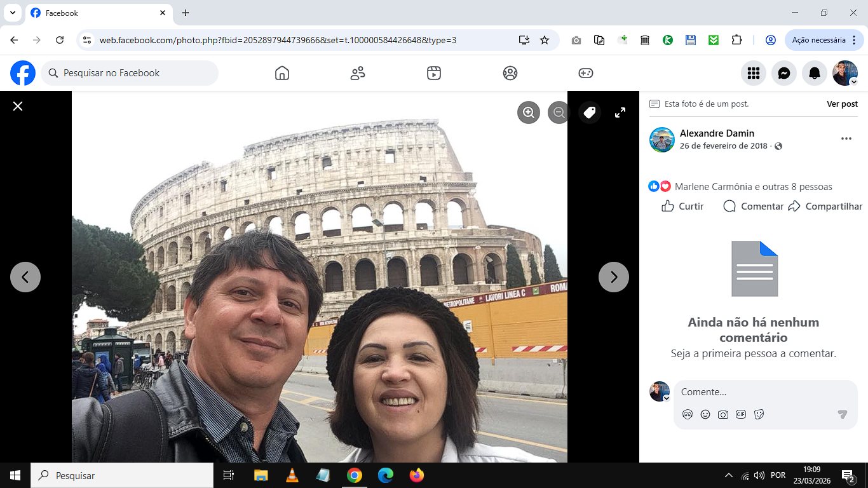Zoom in on the photo
Screen dimensions: 868x488
click(x=528, y=112)
